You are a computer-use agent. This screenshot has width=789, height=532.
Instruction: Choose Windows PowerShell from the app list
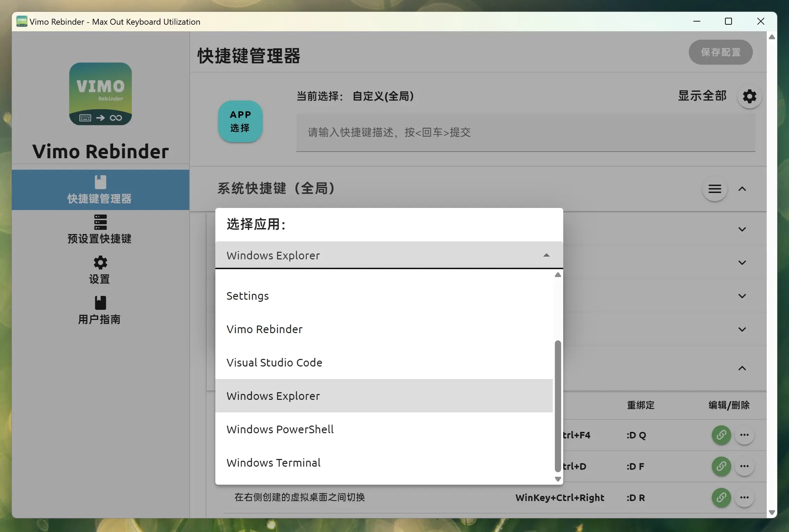pyautogui.click(x=384, y=429)
